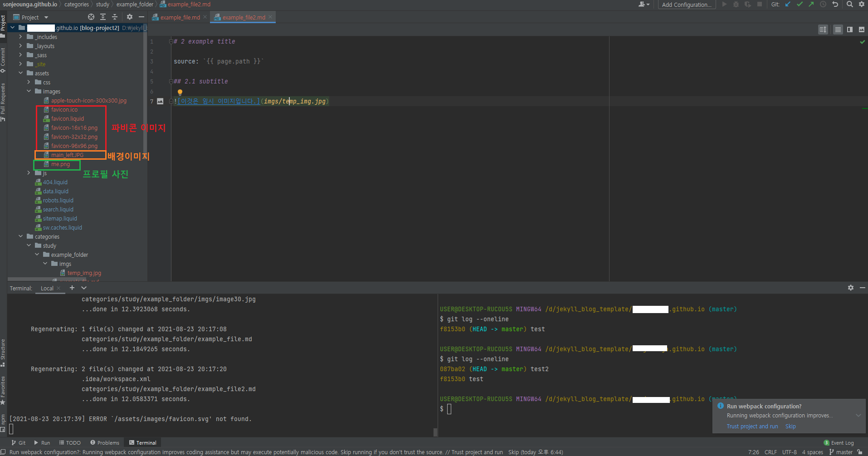The width and height of the screenshot is (868, 456).
Task: Collapse the assets folder in the tree
Action: point(21,73)
